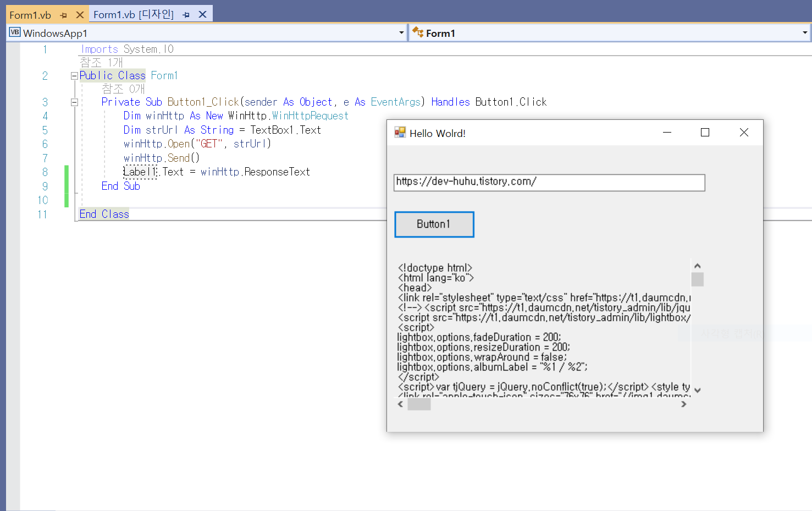Image resolution: width=812 pixels, height=511 pixels.
Task: Click the horizontal scrollbar left arrow
Action: point(401,404)
